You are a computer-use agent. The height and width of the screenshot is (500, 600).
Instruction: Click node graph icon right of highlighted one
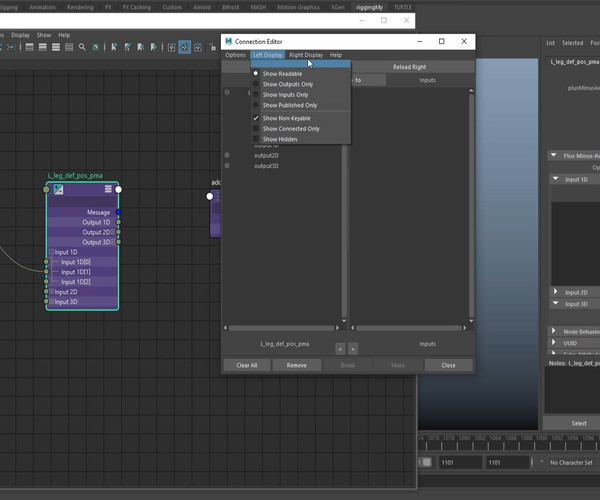[x=198, y=47]
